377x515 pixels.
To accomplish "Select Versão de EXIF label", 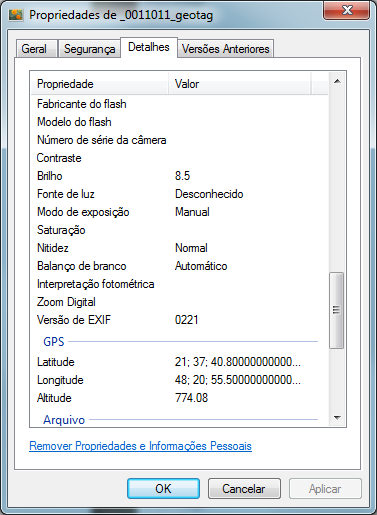I will point(74,320).
